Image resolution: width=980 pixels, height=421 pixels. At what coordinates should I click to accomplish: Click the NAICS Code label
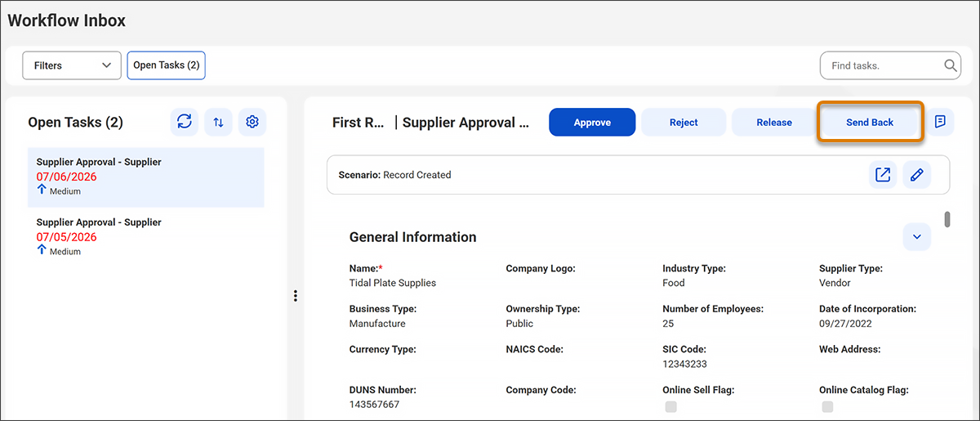point(534,349)
